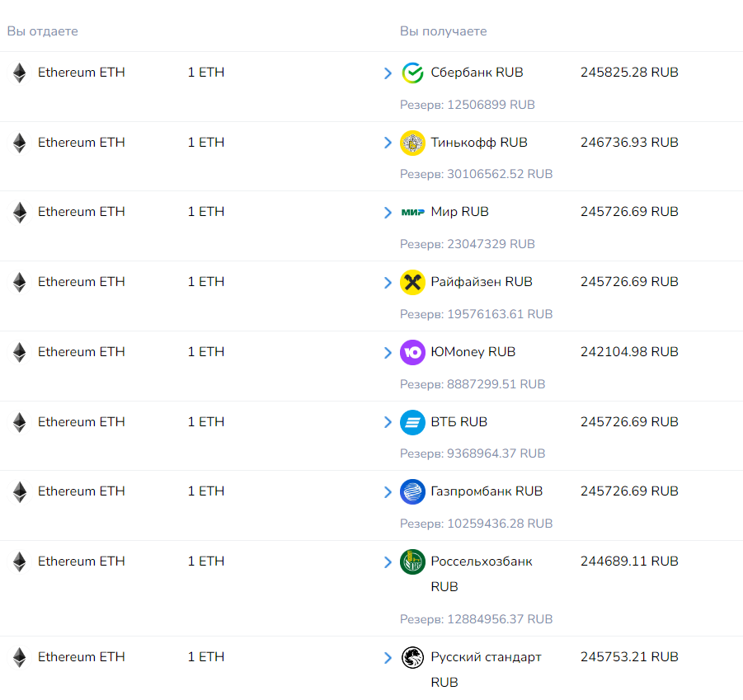
Task: Click the rate 245753.21 RUB
Action: 629,657
